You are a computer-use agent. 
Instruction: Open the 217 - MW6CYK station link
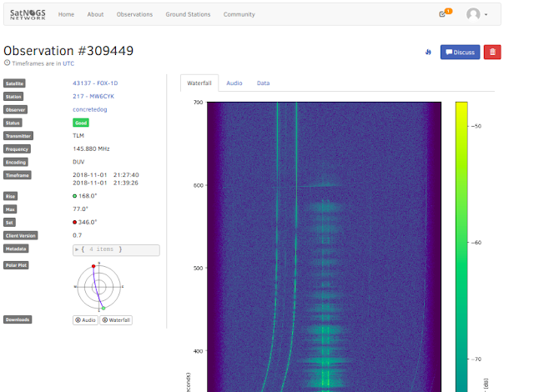coord(93,96)
